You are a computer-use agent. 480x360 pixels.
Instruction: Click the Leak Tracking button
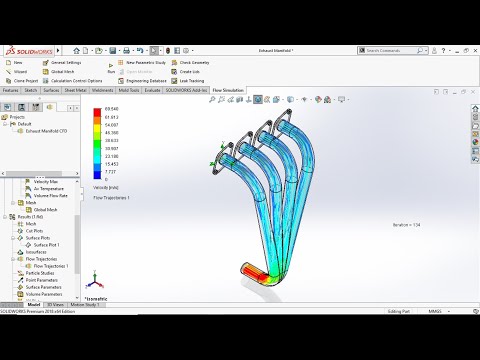tap(188, 81)
